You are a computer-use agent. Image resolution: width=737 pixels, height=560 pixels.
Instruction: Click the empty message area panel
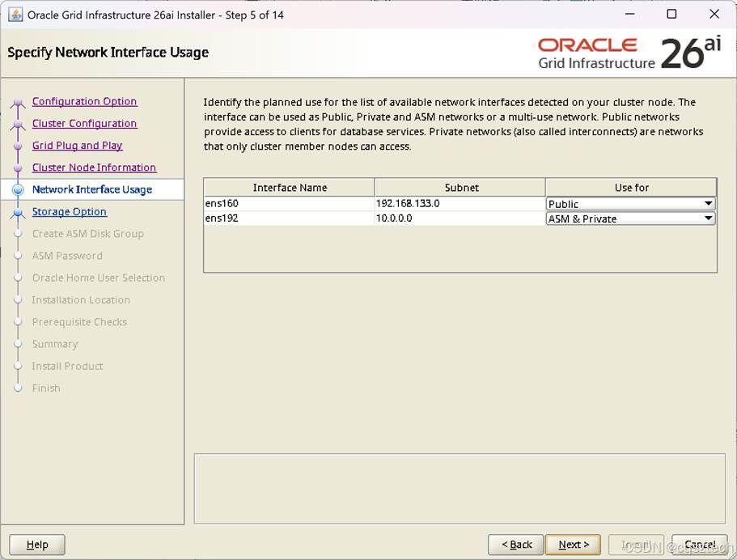[460, 489]
